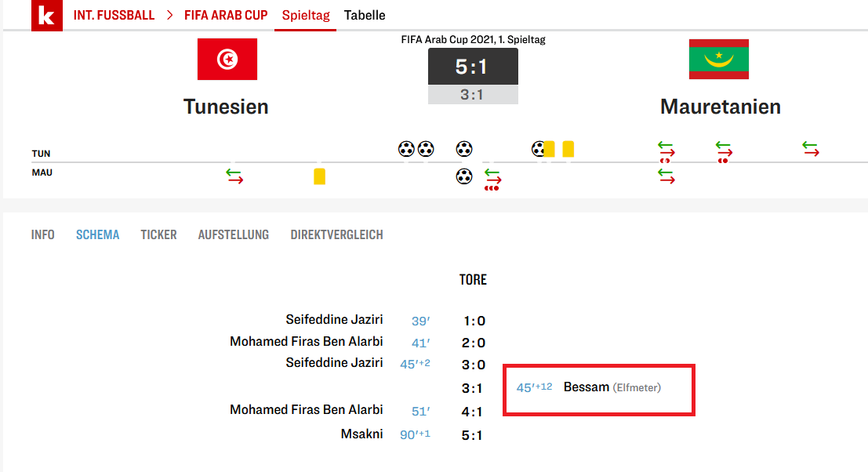The image size is (868, 472).
Task: Go to FIFA ARAB CUP breadcrumb
Action: pyautogui.click(x=226, y=16)
